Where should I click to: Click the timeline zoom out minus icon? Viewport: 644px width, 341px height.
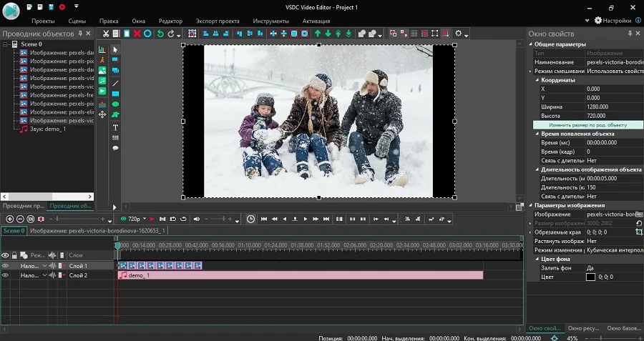point(20,219)
